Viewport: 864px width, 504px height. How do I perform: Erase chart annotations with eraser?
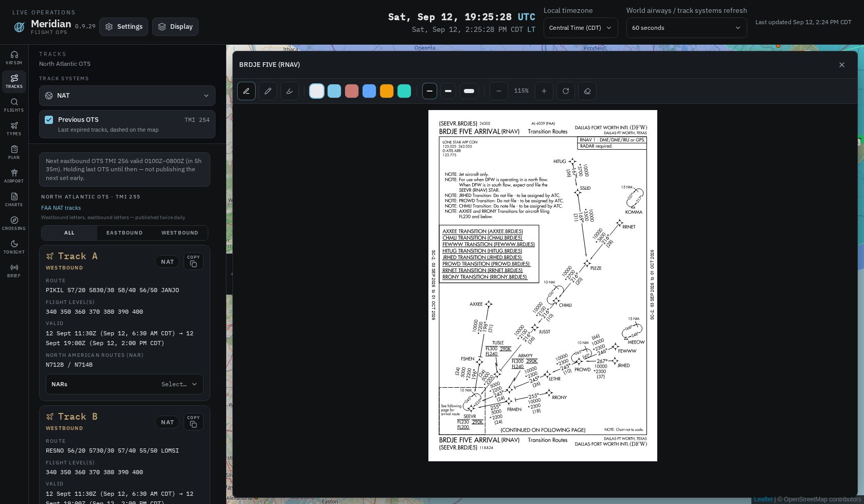pos(587,91)
